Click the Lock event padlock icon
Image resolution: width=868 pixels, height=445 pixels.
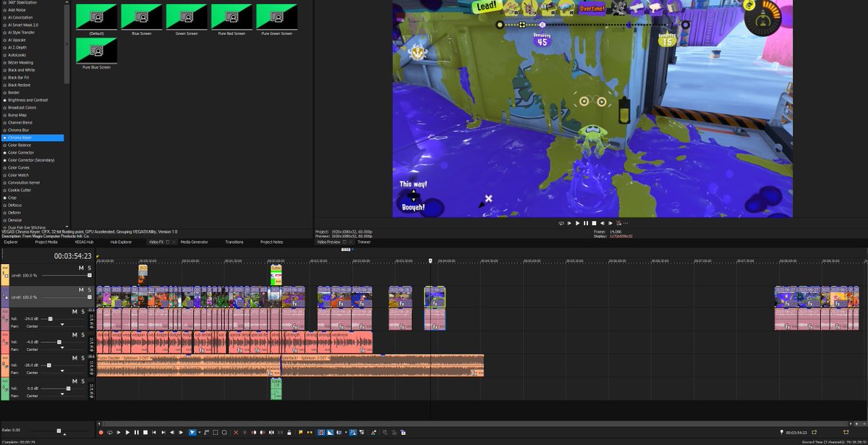(289, 433)
